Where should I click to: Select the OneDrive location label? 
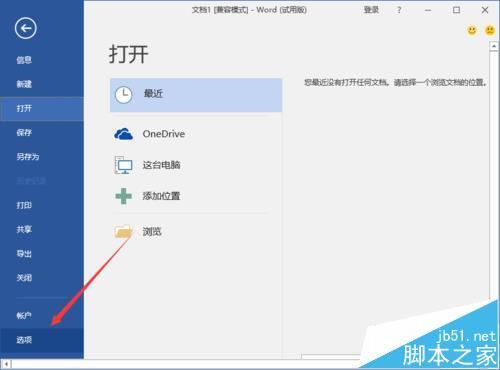point(164,134)
